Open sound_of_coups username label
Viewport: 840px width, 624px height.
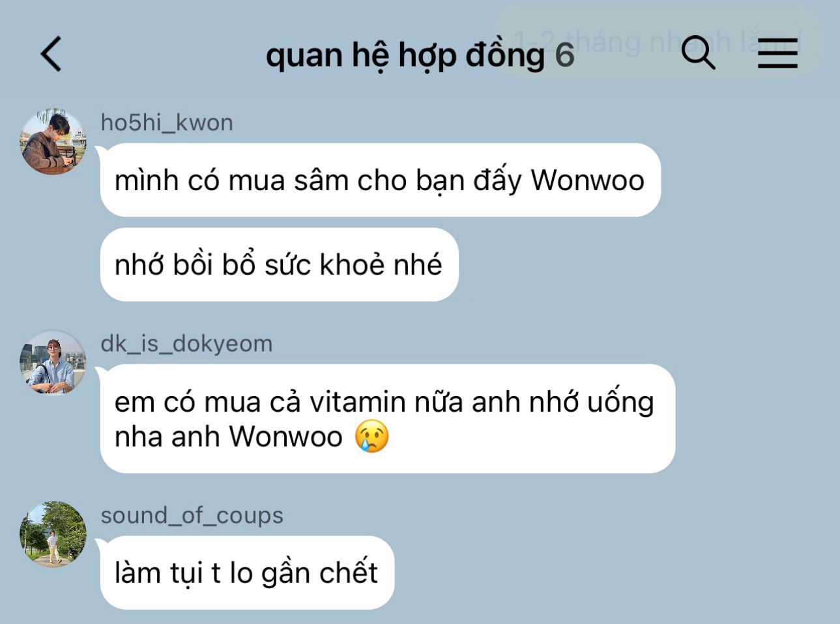[192, 515]
